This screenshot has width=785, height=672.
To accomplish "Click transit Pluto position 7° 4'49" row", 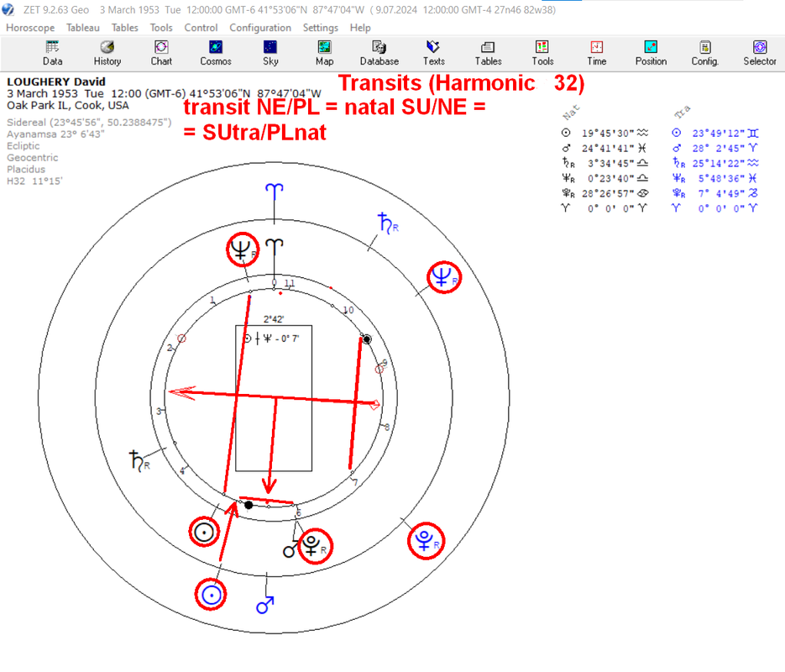I will tap(715, 193).
